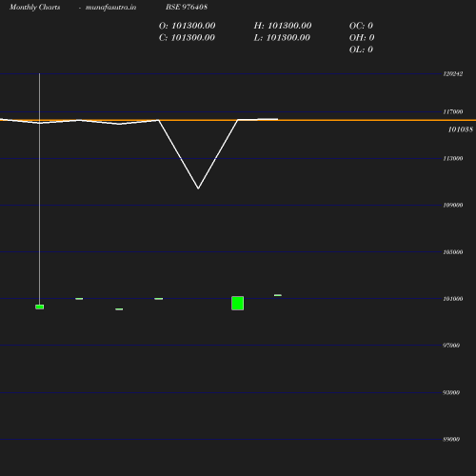
Task: Click the 'OL: 0' indicator text
Action: [361, 50]
